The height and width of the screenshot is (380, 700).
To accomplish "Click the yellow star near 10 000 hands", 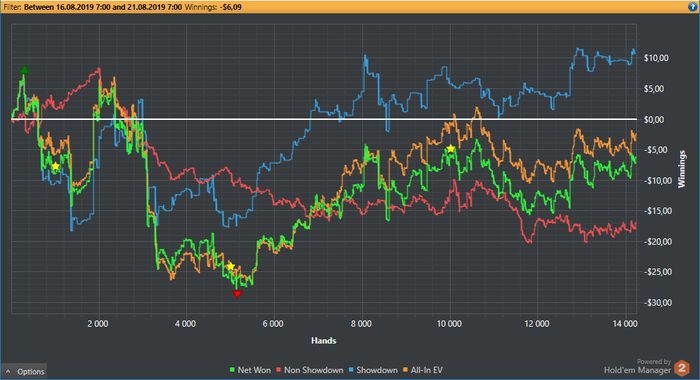I will tap(450, 148).
